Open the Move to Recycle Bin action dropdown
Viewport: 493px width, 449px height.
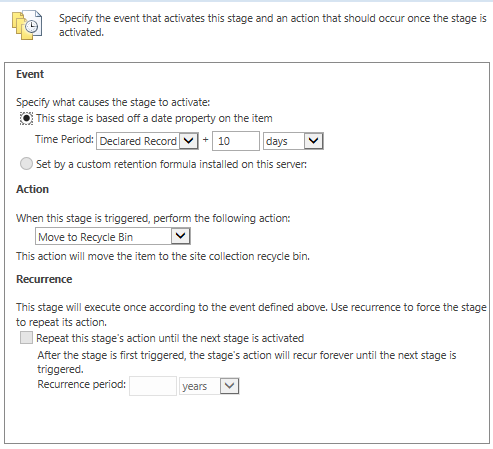[x=113, y=236]
